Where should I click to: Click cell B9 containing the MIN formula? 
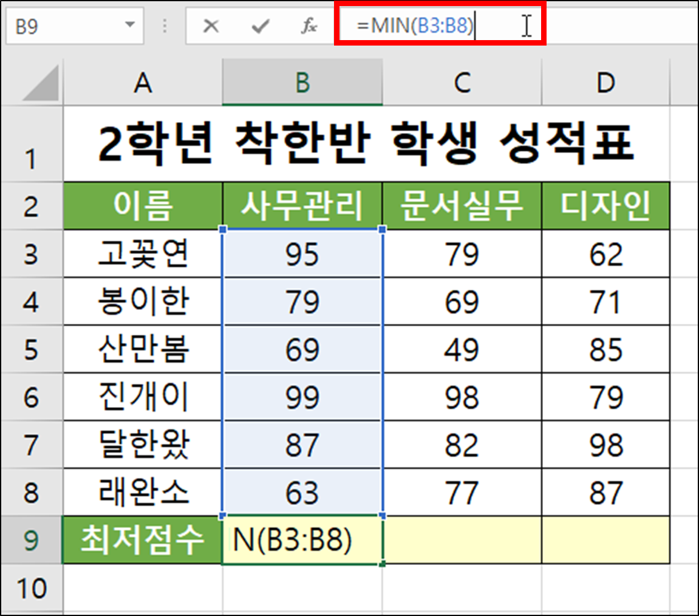303,541
